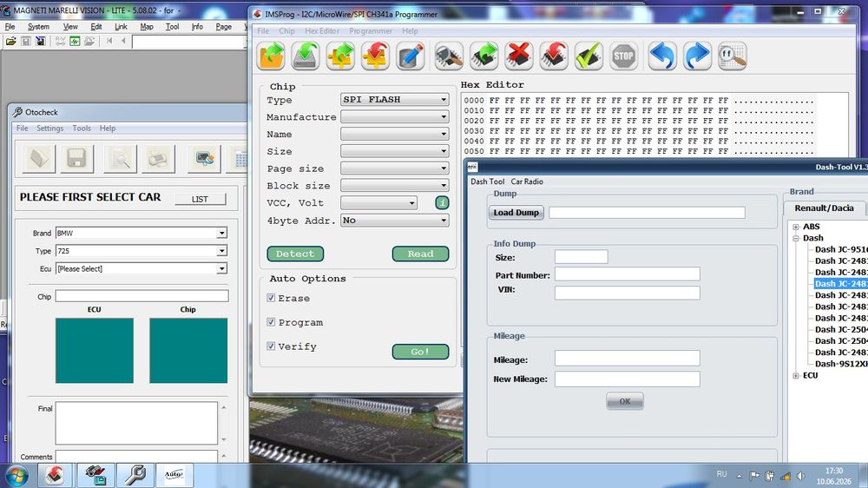
Task: Click floppy disk save icon in Otocheck
Action: (x=76, y=159)
